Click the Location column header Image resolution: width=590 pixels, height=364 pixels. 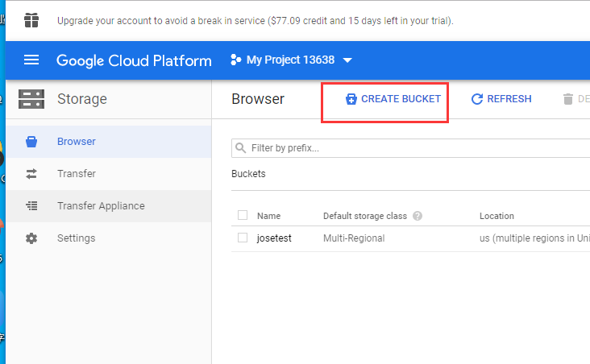coord(497,216)
